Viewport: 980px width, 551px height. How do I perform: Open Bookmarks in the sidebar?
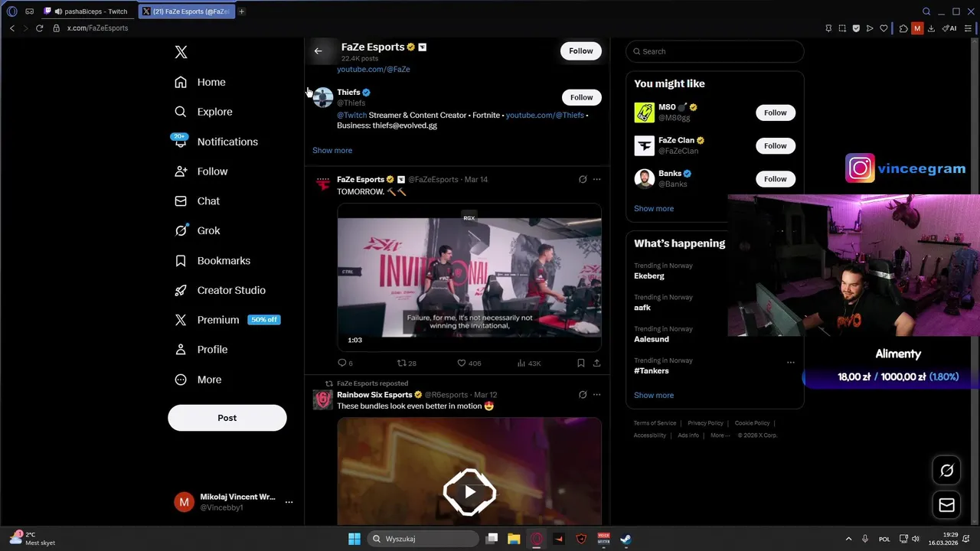click(212, 261)
